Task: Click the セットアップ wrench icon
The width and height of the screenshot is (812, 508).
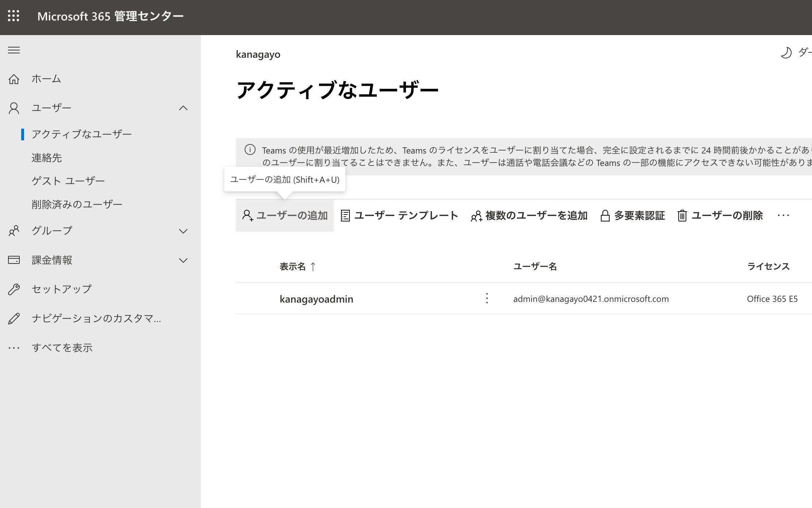Action: 14,289
